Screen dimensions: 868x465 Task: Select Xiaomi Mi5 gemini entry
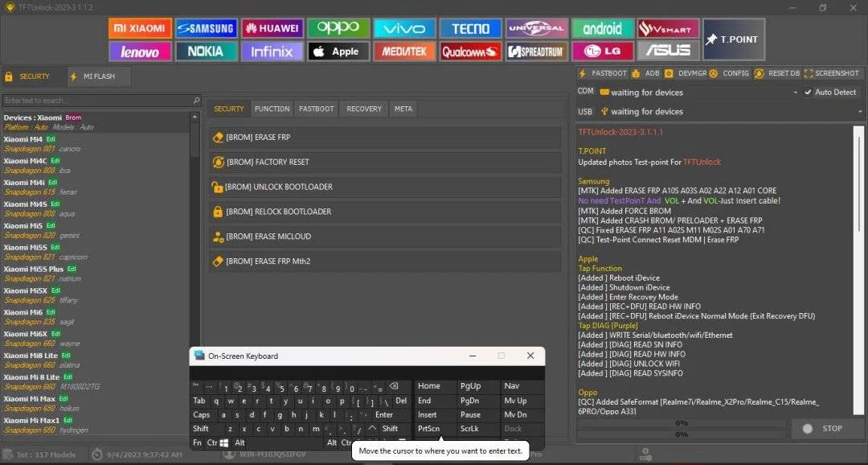click(x=95, y=231)
